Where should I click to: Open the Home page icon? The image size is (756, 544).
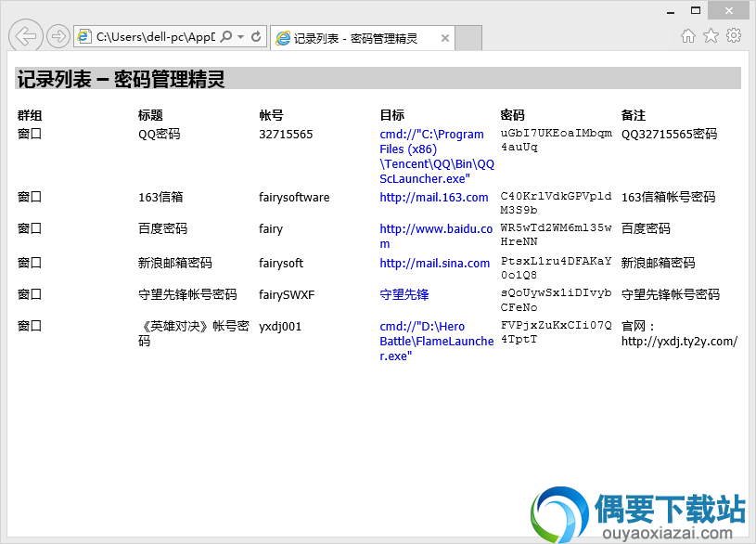pos(688,35)
